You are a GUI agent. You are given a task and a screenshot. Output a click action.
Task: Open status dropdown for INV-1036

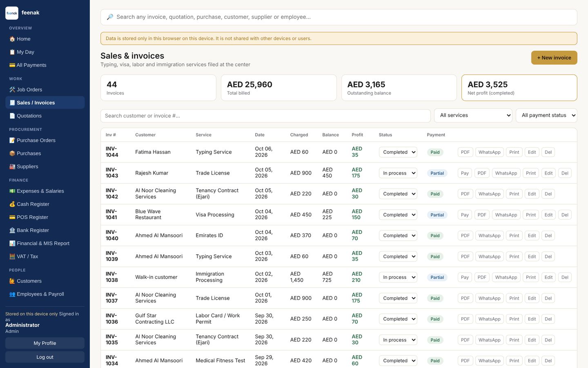[x=398, y=319]
